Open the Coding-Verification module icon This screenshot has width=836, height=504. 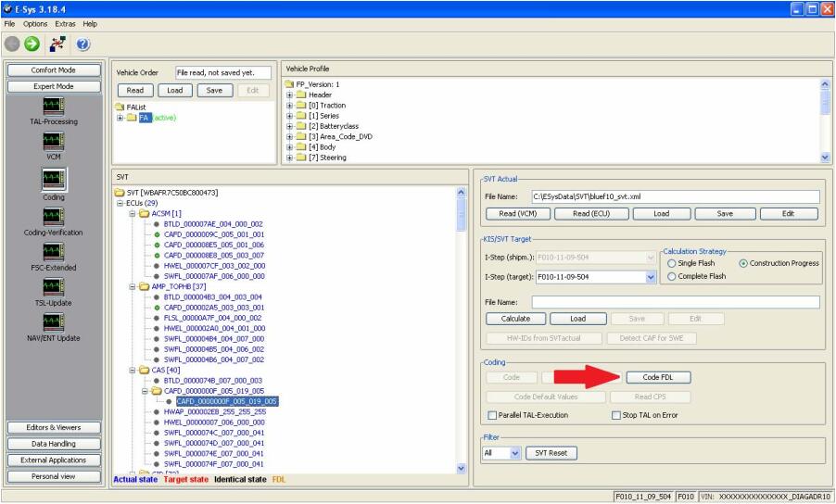(x=54, y=217)
